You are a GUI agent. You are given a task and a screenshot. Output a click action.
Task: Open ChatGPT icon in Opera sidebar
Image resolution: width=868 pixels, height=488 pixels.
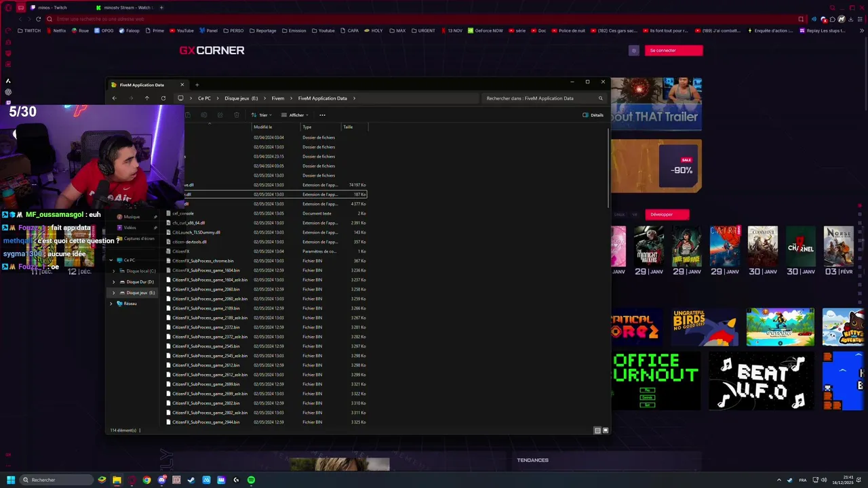tap(8, 92)
